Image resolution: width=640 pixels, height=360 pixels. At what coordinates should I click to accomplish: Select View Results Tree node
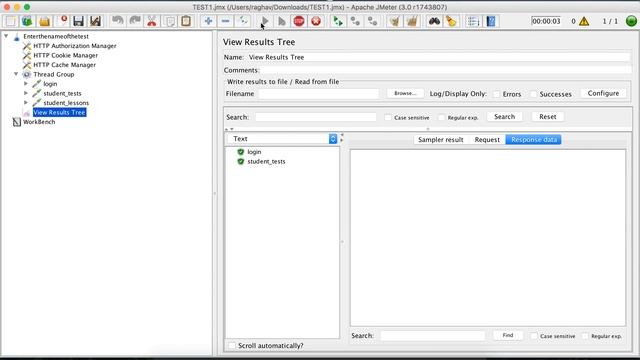click(x=59, y=112)
